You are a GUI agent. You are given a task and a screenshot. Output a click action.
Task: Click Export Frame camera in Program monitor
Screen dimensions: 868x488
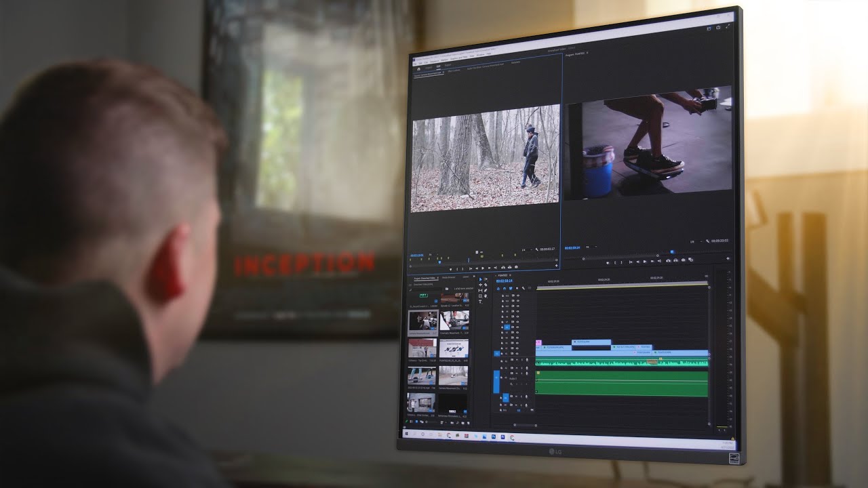[x=683, y=260]
